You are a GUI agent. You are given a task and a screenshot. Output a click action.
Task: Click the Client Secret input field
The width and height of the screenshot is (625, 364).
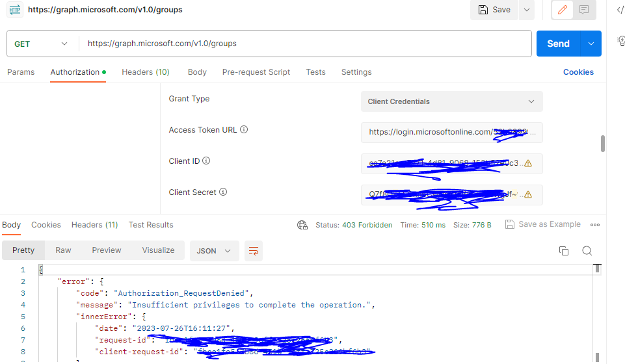(x=451, y=195)
